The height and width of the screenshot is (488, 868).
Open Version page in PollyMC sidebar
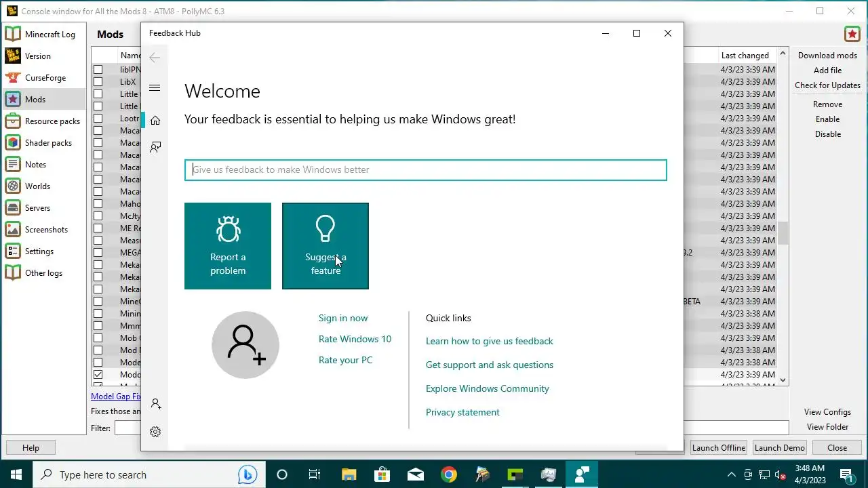pyautogui.click(x=45, y=56)
